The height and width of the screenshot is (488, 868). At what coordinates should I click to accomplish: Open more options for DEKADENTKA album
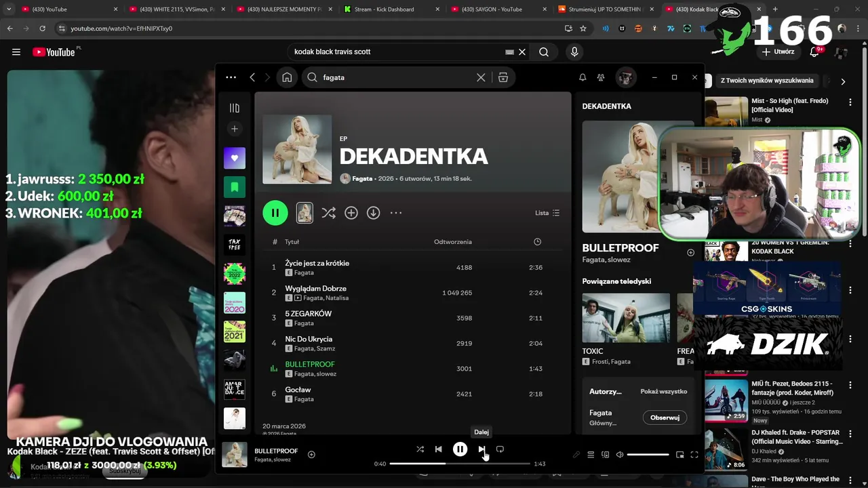tap(396, 213)
